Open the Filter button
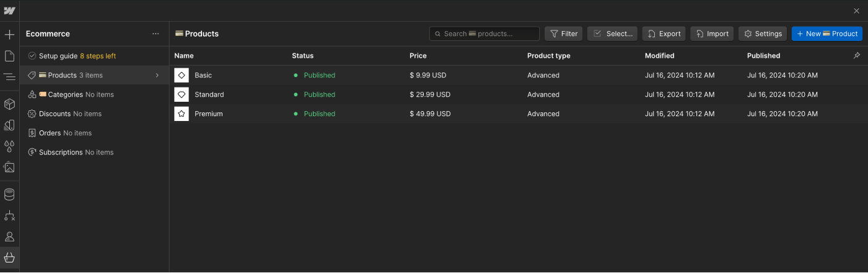The height and width of the screenshot is (273, 868). (563, 34)
